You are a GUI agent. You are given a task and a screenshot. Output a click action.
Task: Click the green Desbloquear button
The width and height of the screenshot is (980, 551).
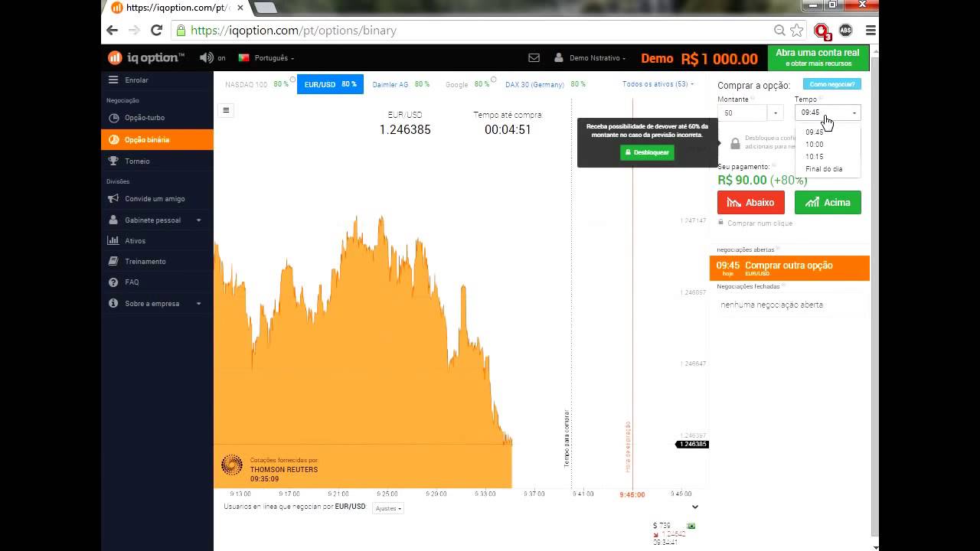[x=647, y=152]
